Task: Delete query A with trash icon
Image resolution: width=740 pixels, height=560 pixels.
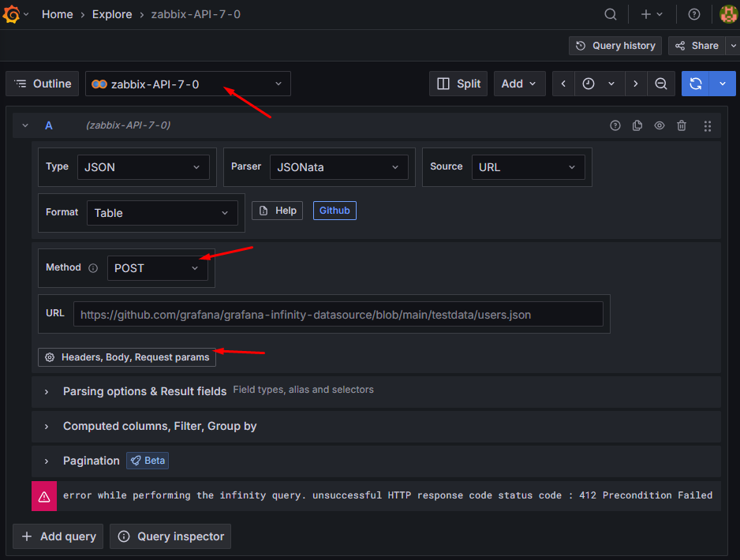Action: (682, 125)
